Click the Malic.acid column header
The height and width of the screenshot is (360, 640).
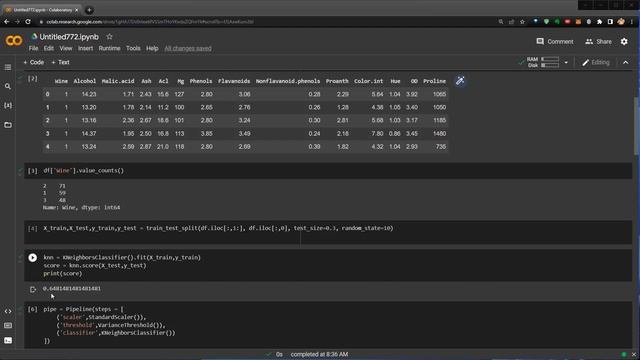[x=118, y=81]
